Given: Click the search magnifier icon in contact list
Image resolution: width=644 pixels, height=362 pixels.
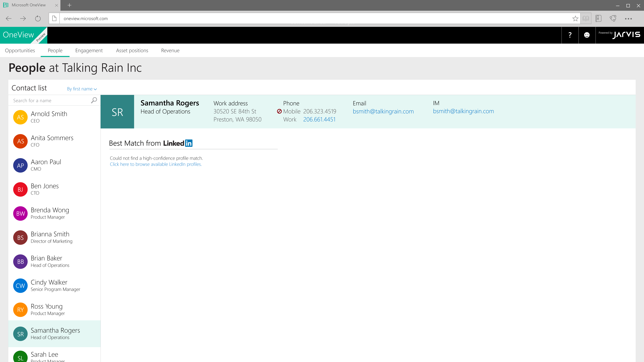Looking at the screenshot, I should (x=94, y=100).
